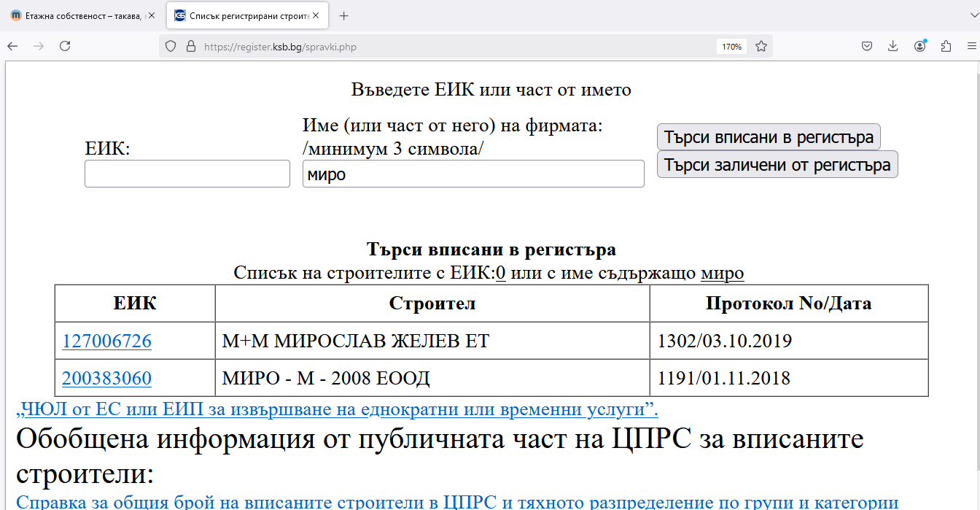Viewport: 980px width, 510px height.
Task: Click Търси заличени от регистъра button
Action: pyautogui.click(x=777, y=164)
